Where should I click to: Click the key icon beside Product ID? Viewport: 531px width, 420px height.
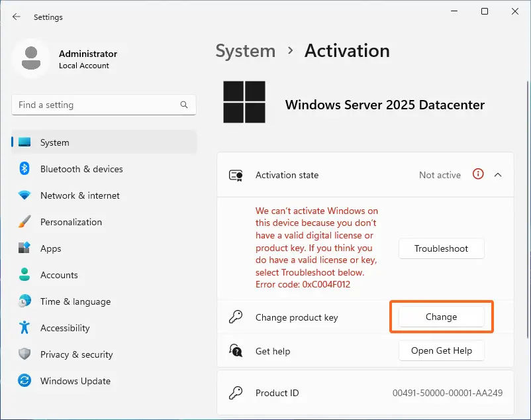[236, 393]
